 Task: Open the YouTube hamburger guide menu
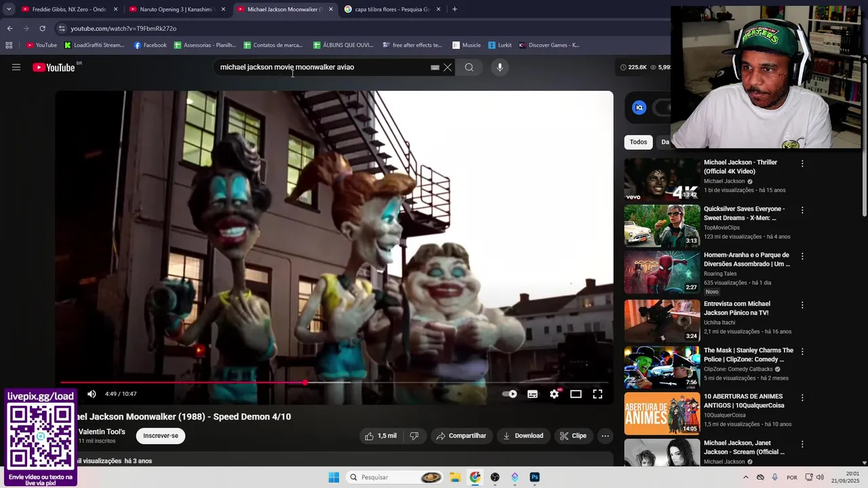[x=16, y=67]
